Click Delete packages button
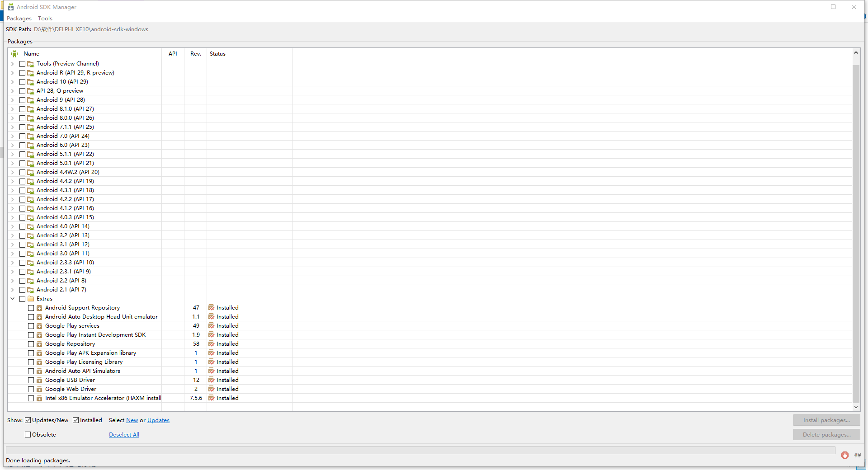868x470 pixels. (826, 435)
